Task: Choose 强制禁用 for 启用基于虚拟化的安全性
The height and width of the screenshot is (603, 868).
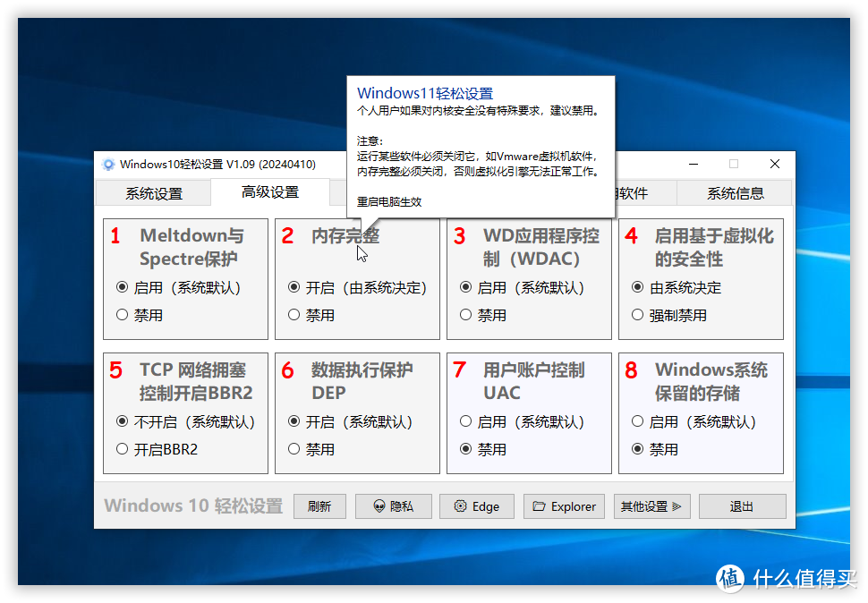Action: tap(638, 315)
